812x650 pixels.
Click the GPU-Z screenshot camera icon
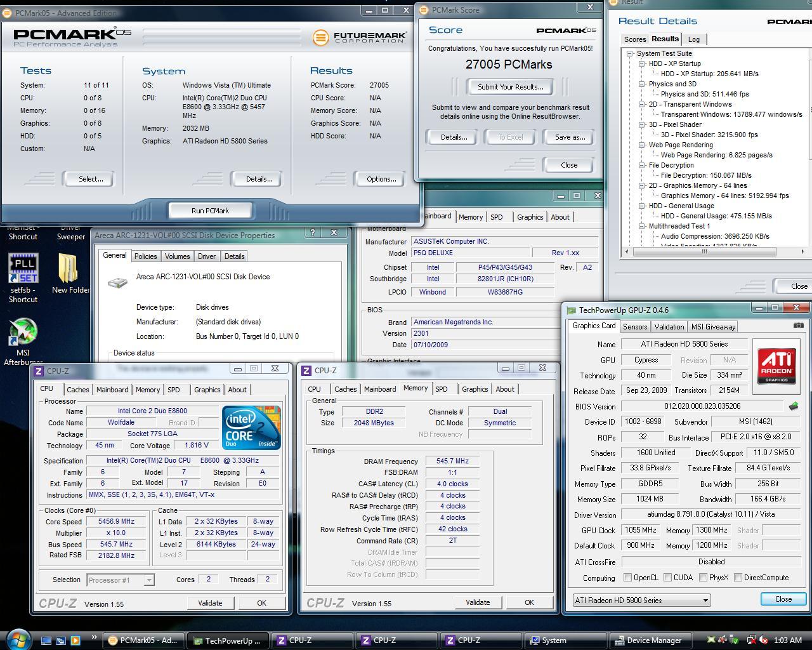coord(798,326)
